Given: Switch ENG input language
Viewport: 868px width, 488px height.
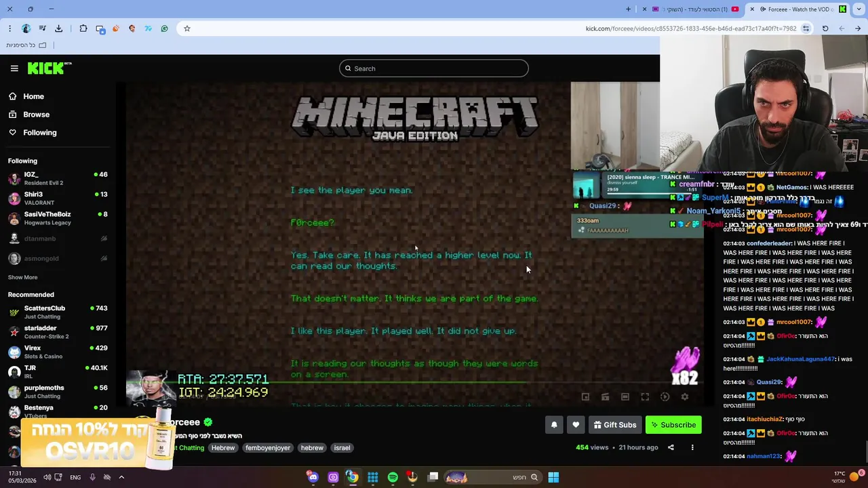Looking at the screenshot, I should pyautogui.click(x=75, y=477).
